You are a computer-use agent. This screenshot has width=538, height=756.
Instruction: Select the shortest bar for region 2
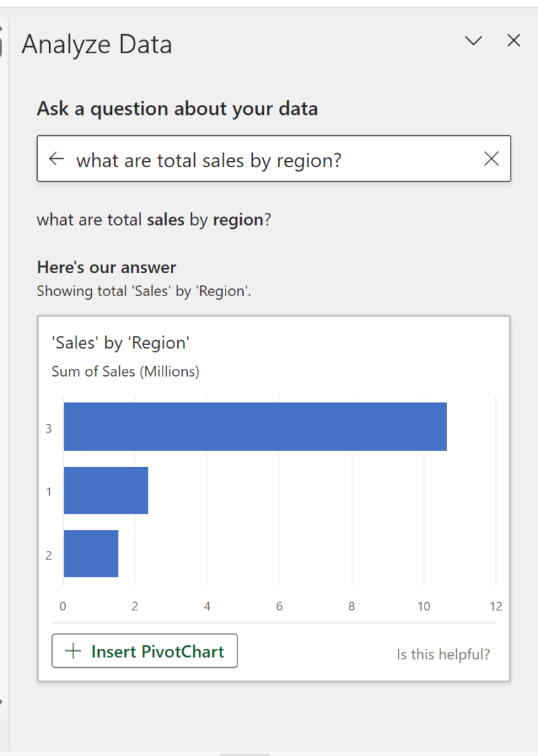click(x=91, y=553)
